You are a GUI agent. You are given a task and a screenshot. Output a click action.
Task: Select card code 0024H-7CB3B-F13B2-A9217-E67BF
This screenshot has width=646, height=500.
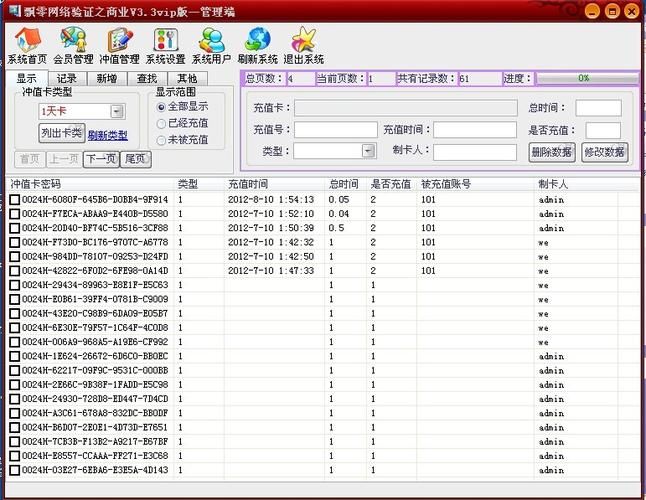[95, 442]
